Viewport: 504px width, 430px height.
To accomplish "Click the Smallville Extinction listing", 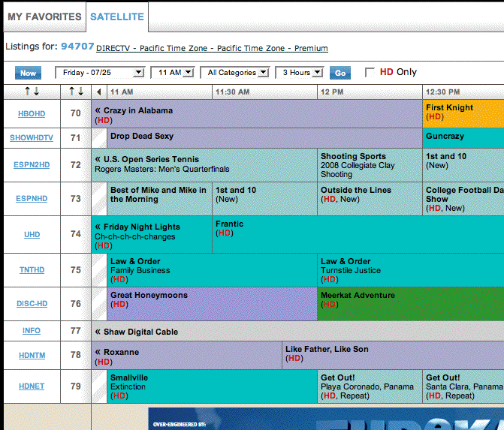I will click(210, 386).
